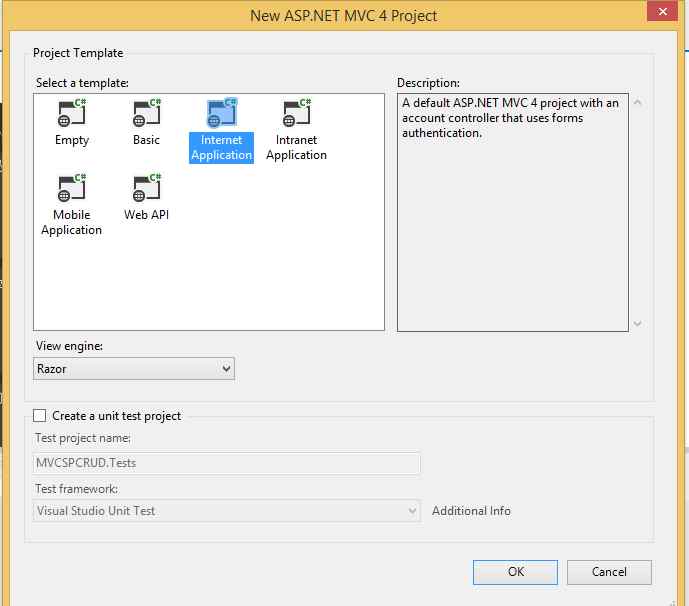689x606 pixels.
Task: Click the Description scrollbar down arrow
Action: point(638,323)
